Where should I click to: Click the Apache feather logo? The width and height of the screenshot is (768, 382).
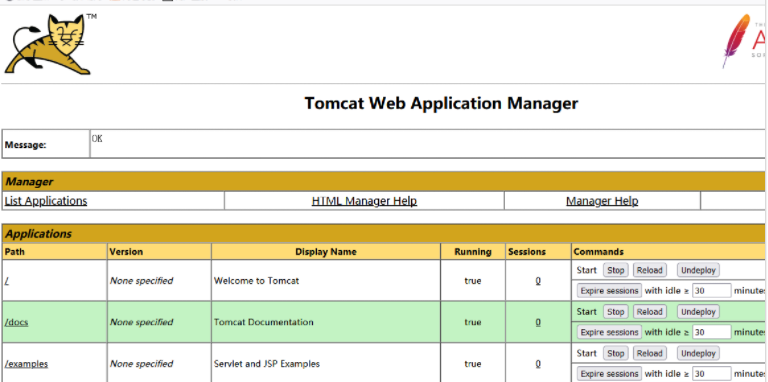[744, 42]
